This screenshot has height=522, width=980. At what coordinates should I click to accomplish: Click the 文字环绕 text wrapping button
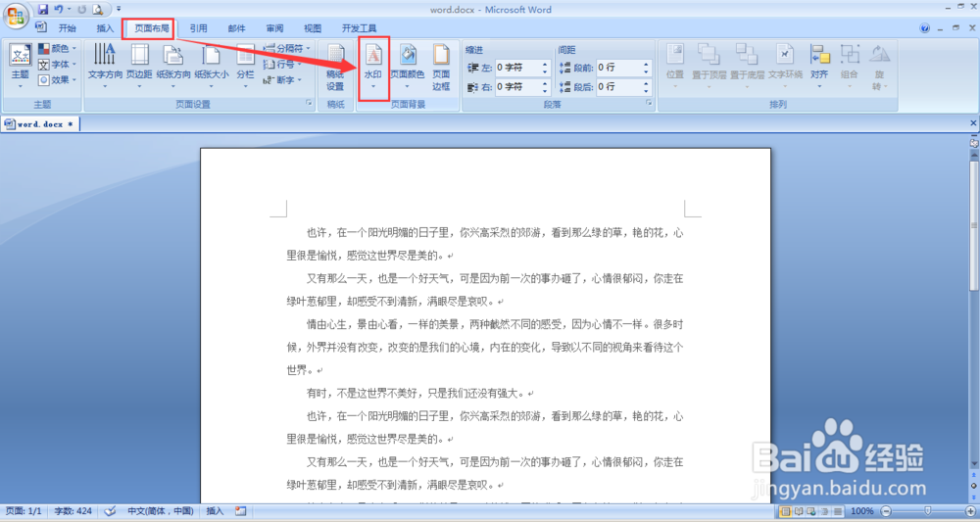tap(785, 66)
